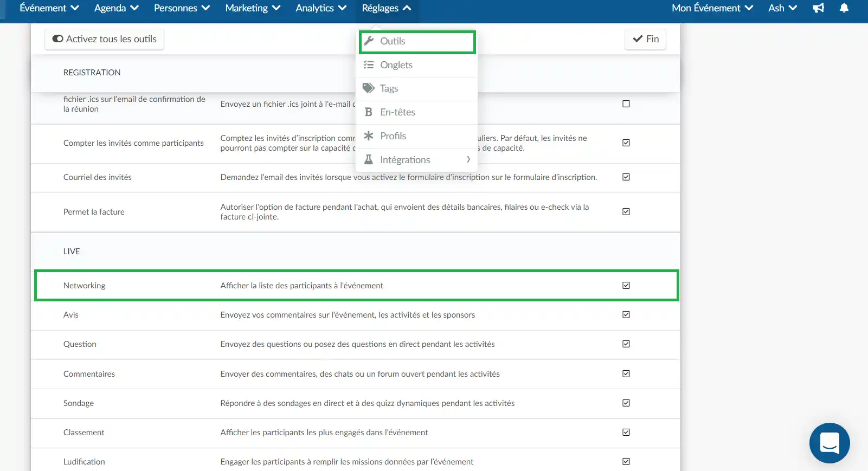Screen dimensions: 868x471
Task: Uncheck the Courriel des invités checkbox
Action: coord(626,177)
